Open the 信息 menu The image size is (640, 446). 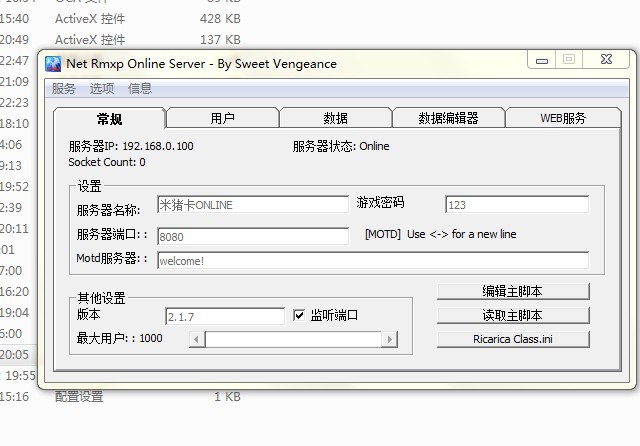point(140,89)
